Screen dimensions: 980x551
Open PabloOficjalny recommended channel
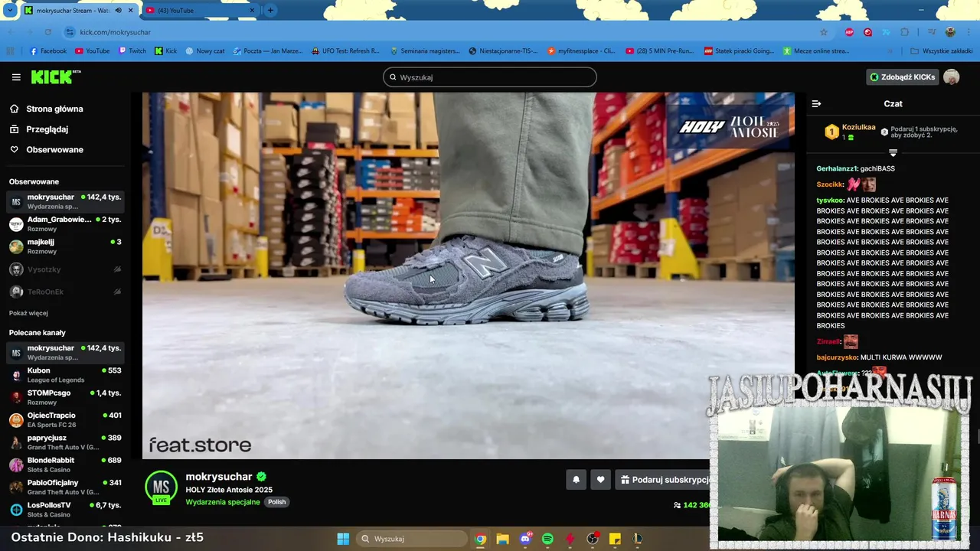pos(64,487)
